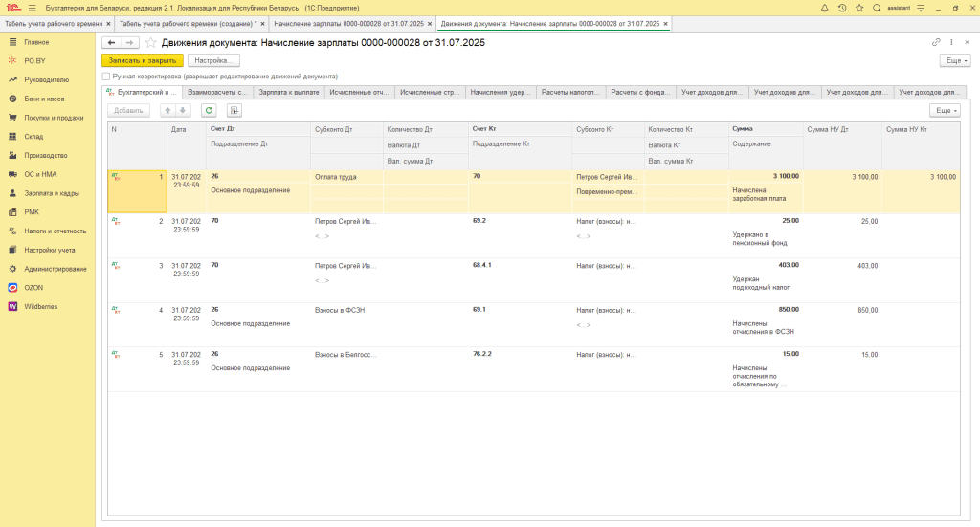Open Склад section in sidebar
980x527 pixels.
point(33,136)
